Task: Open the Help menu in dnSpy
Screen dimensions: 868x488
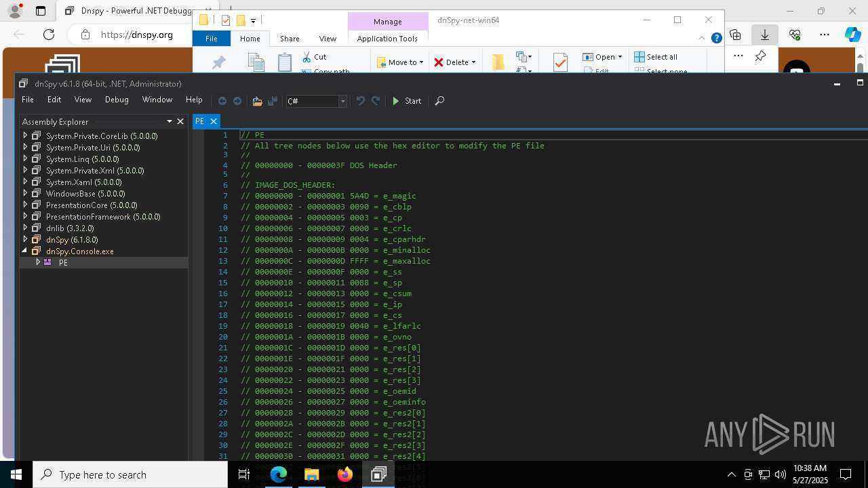Action: 194,100
